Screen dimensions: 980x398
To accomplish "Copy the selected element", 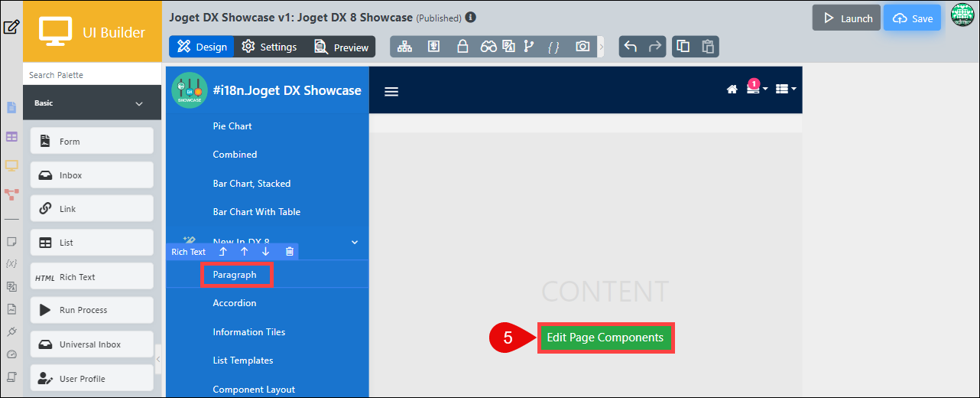I will 683,47.
